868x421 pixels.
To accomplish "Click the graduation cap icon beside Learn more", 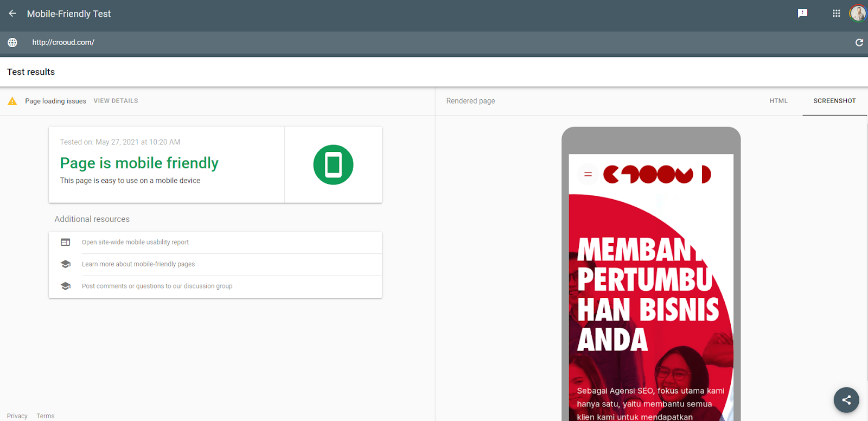I will click(x=66, y=264).
